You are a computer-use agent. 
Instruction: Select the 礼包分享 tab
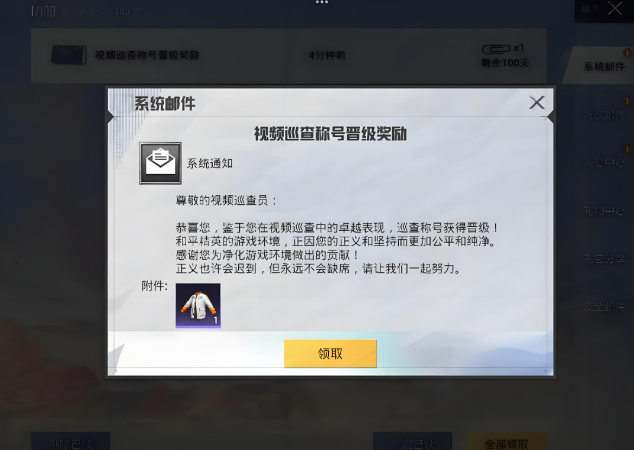[604, 258]
